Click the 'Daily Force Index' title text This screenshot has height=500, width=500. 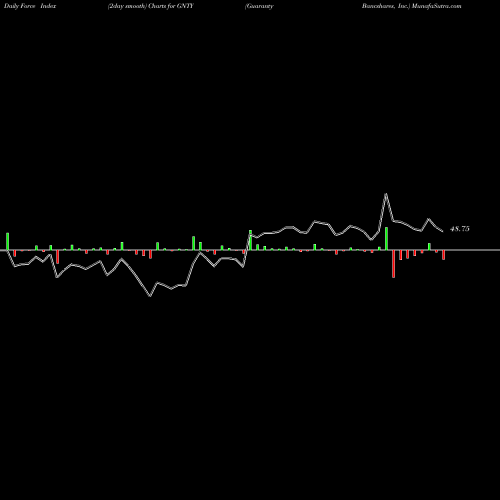(30, 6)
